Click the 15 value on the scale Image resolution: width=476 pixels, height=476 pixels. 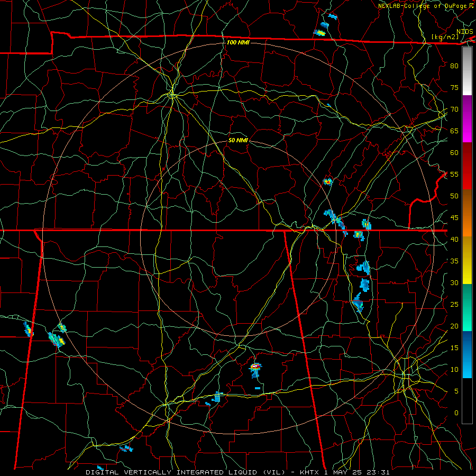coord(454,347)
